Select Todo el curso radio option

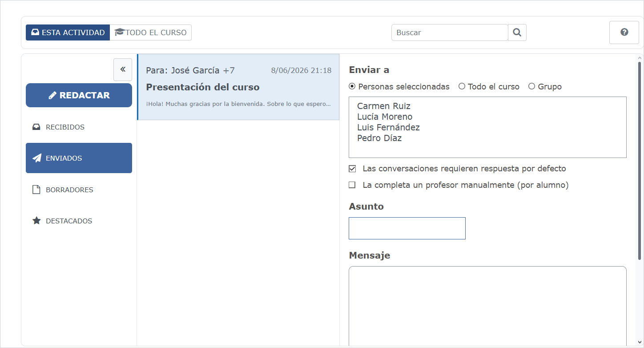coord(462,86)
